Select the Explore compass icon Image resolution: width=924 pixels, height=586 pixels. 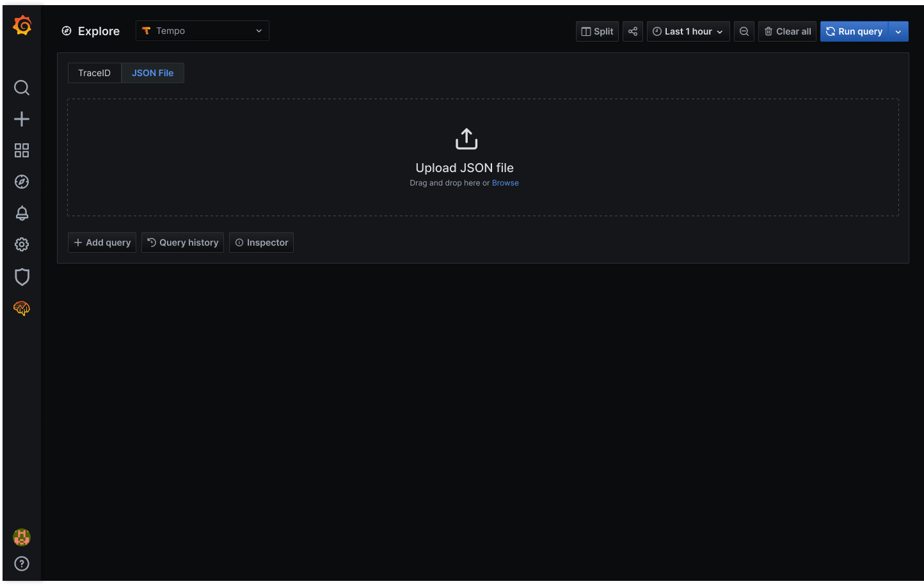pos(22,182)
